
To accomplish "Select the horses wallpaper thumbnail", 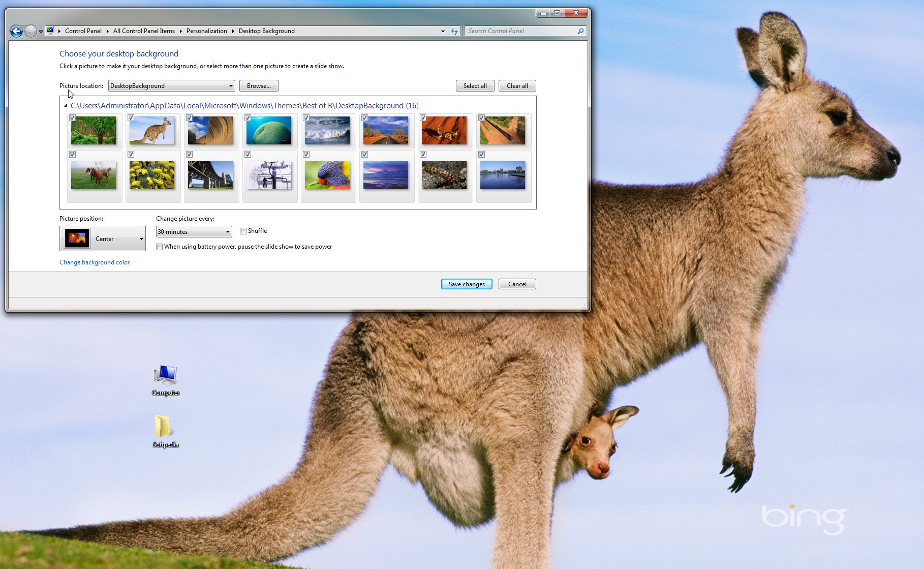I will click(94, 175).
